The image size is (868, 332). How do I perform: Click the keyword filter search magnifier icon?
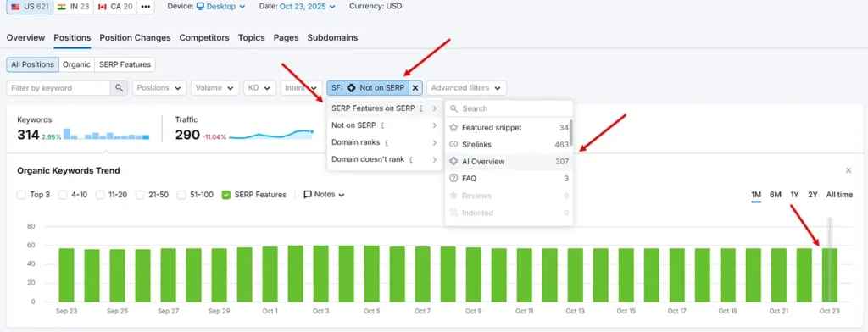119,88
